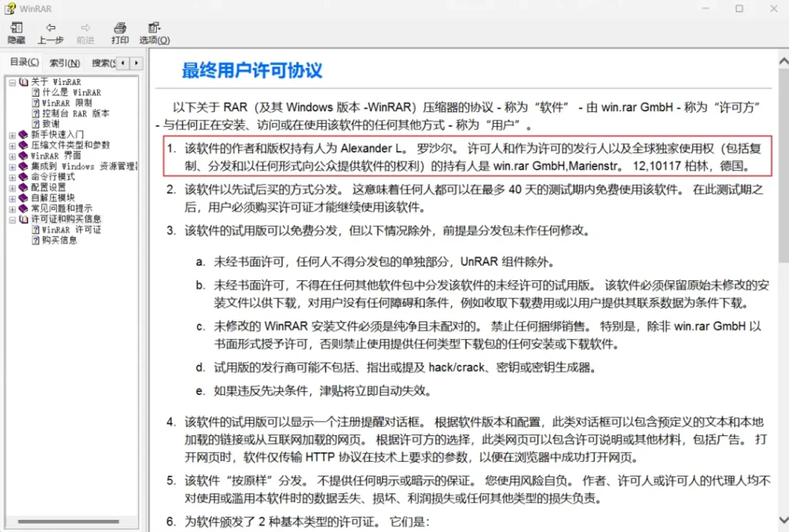Click the open book icon beside 关于 WinRAR
This screenshot has height=532, width=789.
pyautogui.click(x=24, y=82)
